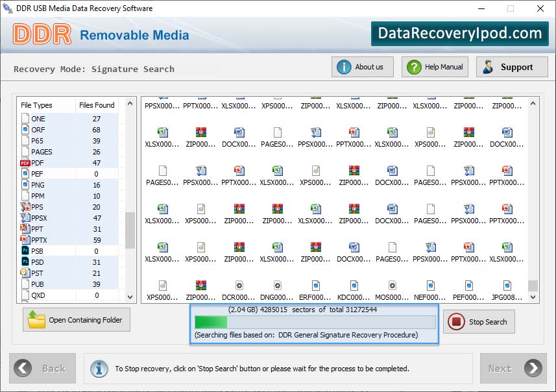Click the up arrow of the recovered files scrollbar

pyautogui.click(x=533, y=104)
